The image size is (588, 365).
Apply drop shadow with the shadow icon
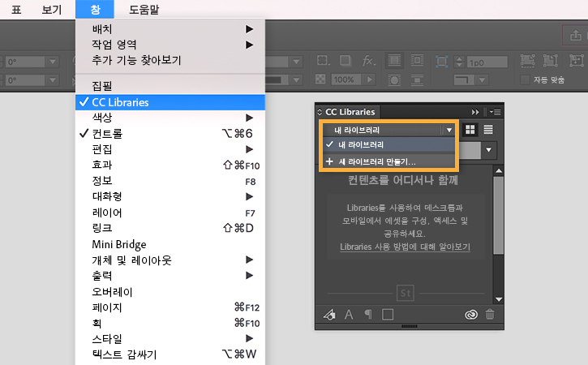click(346, 60)
